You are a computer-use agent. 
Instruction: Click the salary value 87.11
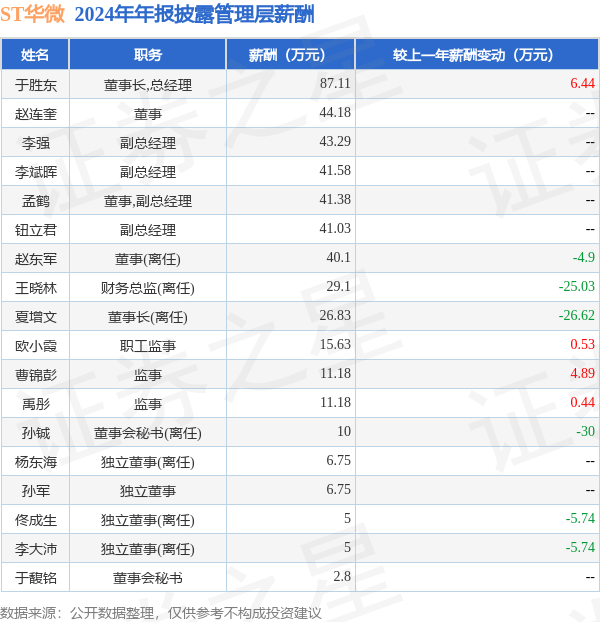pos(335,83)
